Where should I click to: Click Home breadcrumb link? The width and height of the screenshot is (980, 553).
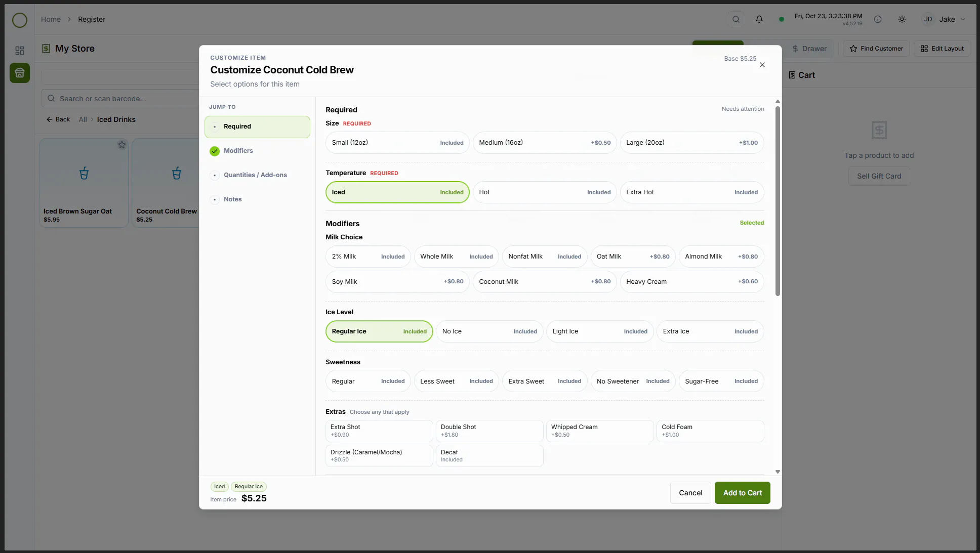[51, 19]
